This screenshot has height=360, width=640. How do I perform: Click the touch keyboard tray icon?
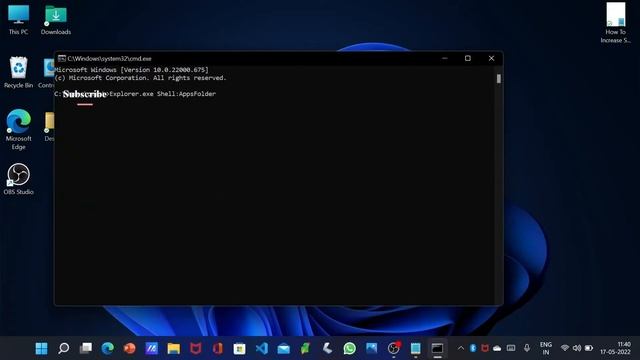coord(511,348)
